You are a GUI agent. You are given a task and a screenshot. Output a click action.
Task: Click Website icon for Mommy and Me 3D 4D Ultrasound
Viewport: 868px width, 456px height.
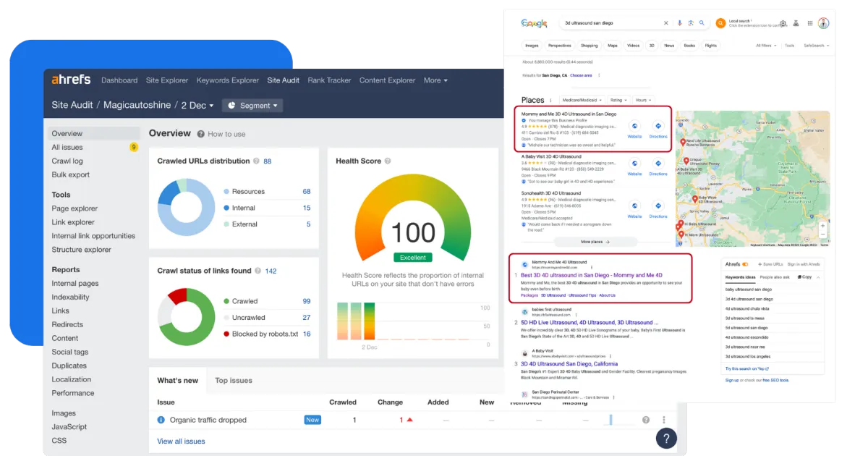click(634, 126)
